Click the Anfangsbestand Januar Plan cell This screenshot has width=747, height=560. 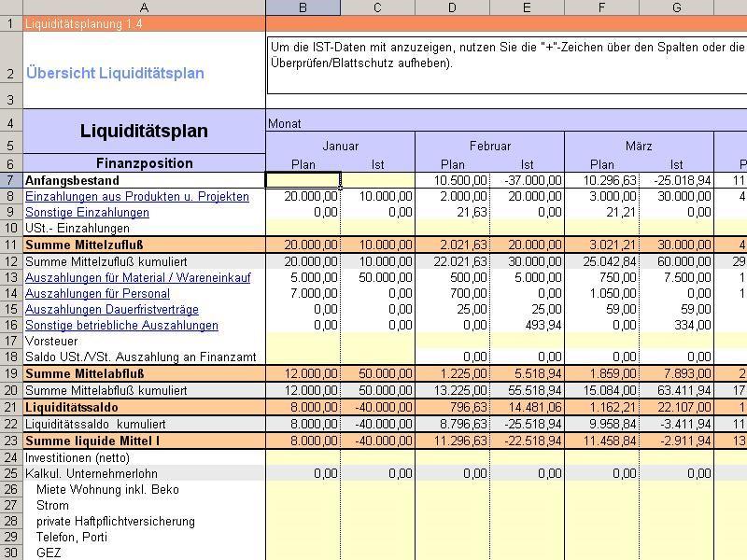[x=303, y=180]
